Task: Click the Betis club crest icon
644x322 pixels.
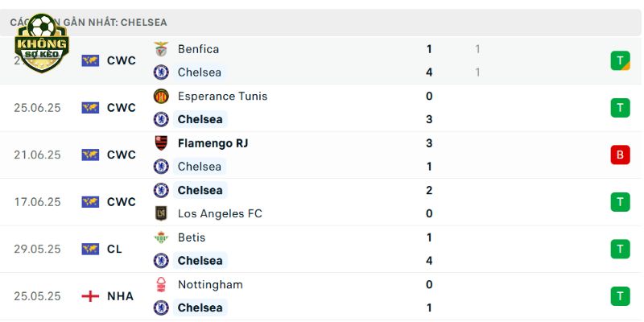Action: coord(161,237)
